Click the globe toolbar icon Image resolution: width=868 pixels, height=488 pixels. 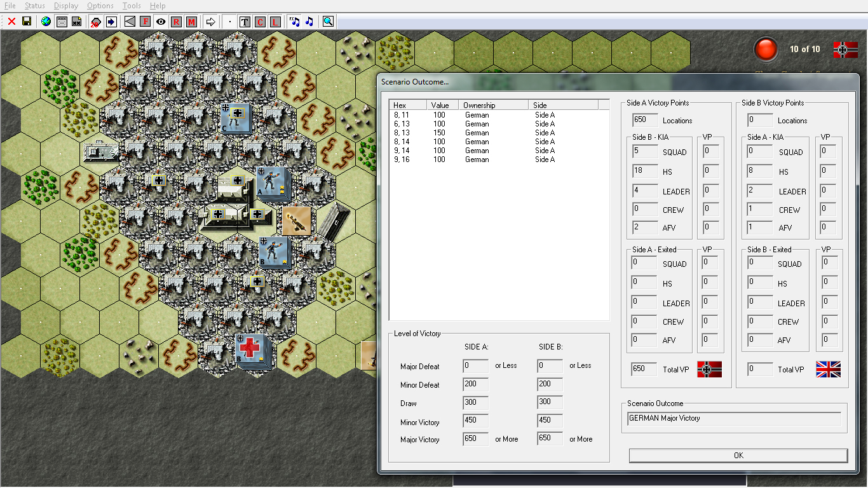pos(45,21)
